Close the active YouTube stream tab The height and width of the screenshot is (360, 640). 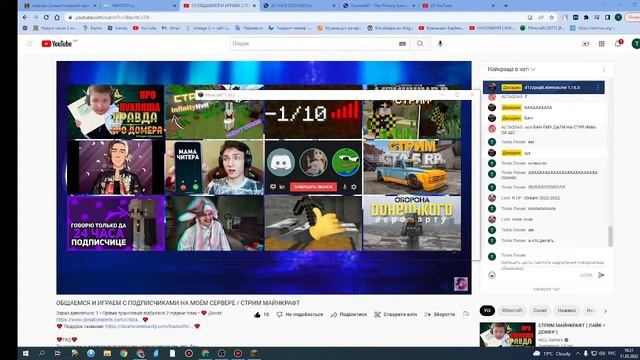click(x=254, y=6)
